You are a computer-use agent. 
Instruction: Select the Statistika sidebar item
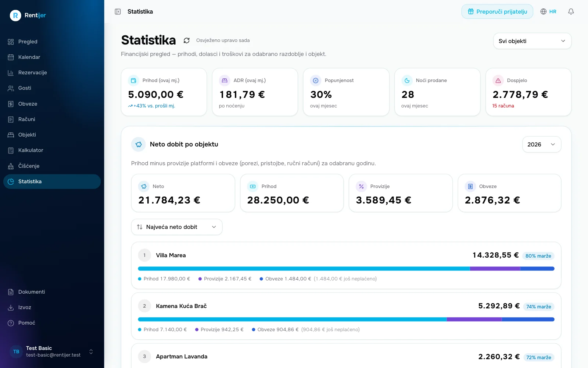click(52, 181)
